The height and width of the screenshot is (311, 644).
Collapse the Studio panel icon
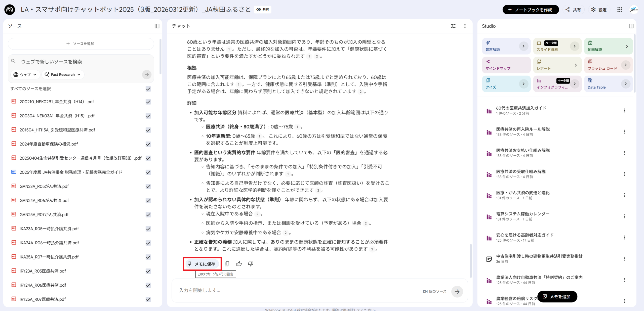point(631,26)
